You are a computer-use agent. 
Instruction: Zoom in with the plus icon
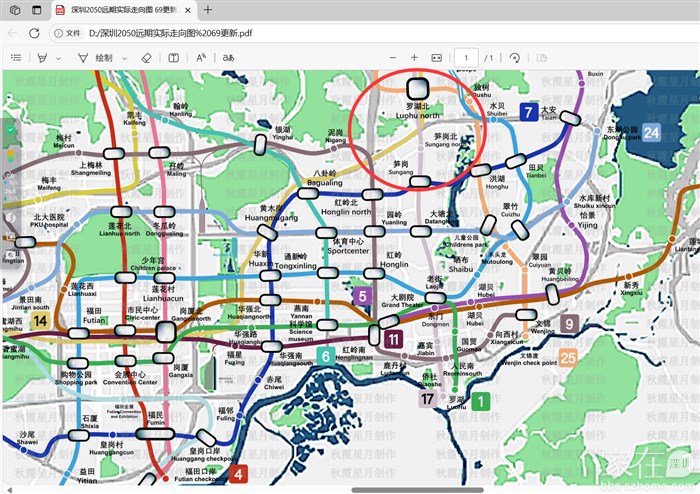tap(414, 58)
